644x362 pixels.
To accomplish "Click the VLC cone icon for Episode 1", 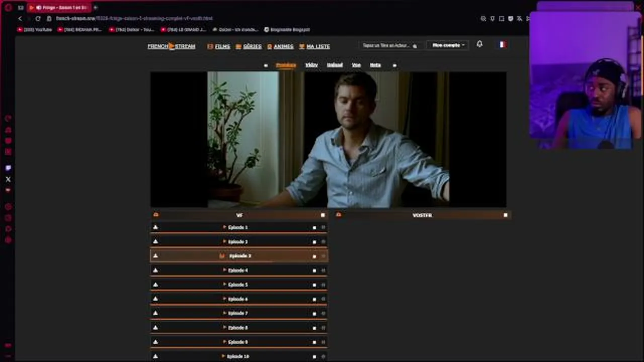I will (155, 227).
